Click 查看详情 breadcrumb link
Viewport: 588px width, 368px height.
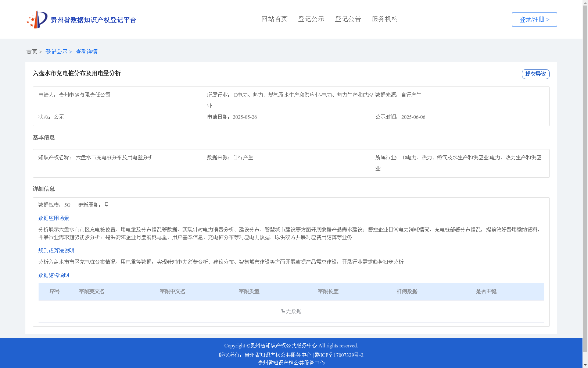[x=87, y=52]
